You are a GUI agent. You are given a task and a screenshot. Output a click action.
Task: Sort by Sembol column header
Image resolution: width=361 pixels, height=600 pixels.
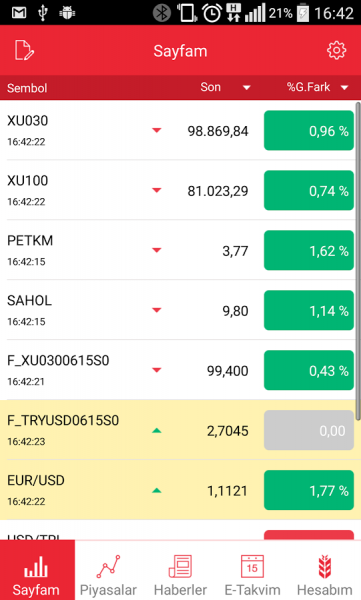27,88
